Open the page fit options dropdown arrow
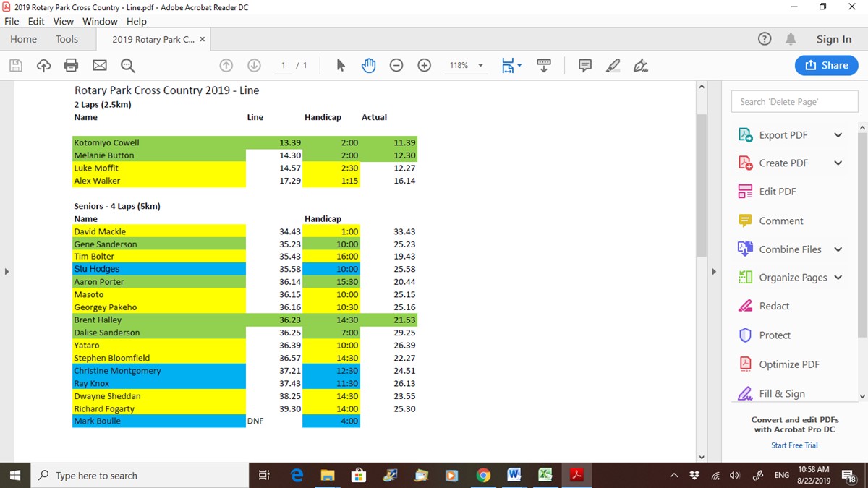 click(519, 67)
